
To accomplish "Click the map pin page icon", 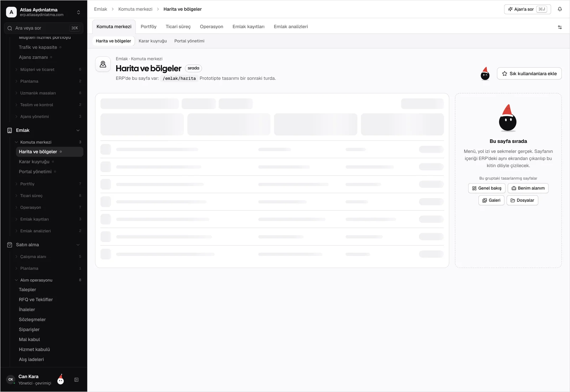I will [x=103, y=64].
